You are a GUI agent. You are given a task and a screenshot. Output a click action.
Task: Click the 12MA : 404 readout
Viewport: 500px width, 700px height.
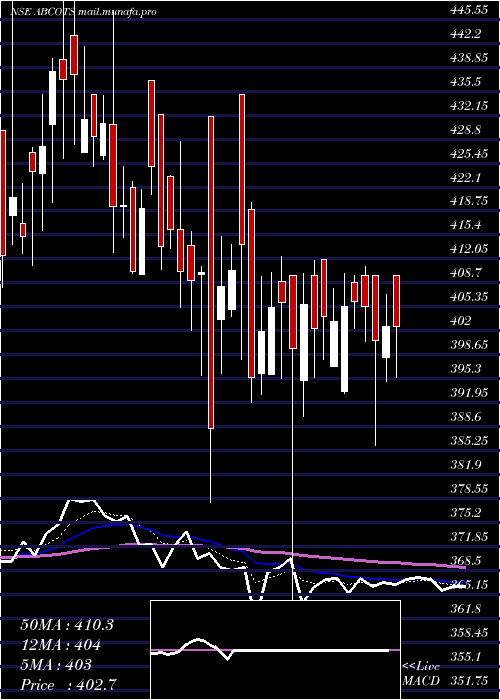click(x=60, y=645)
